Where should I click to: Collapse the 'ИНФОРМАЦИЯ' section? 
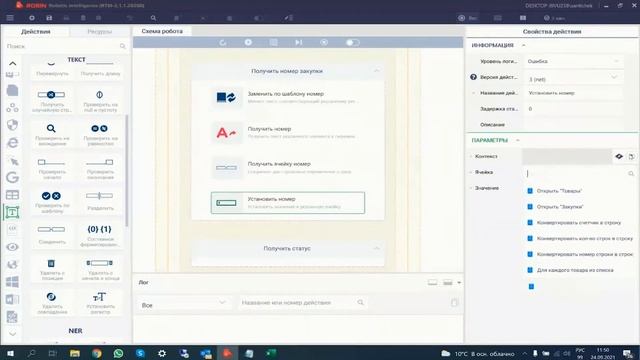point(524,45)
